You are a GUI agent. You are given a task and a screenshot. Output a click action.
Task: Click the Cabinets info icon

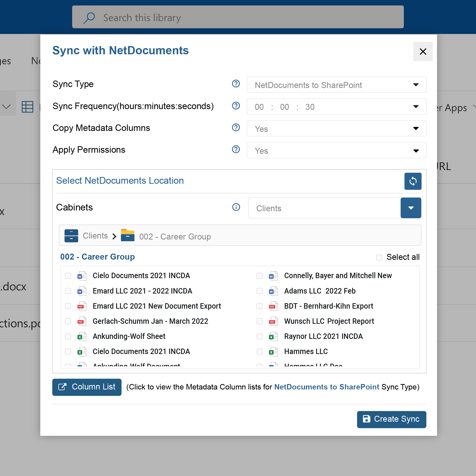click(x=236, y=207)
